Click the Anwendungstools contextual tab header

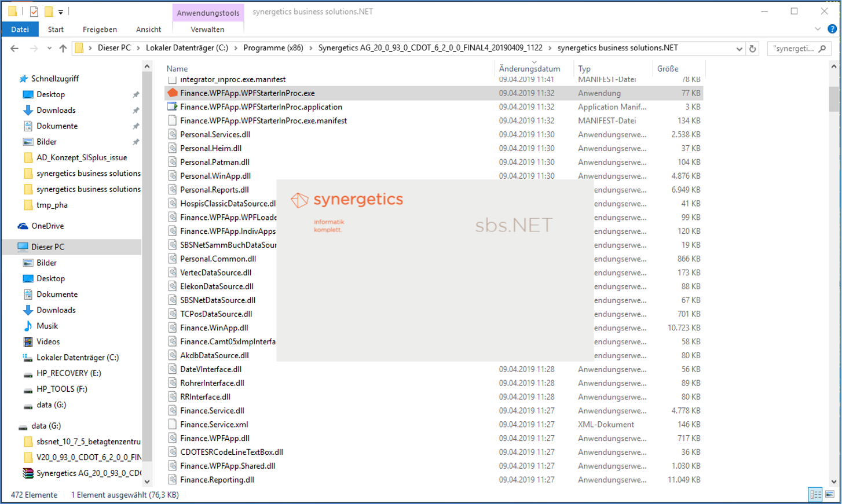click(208, 13)
